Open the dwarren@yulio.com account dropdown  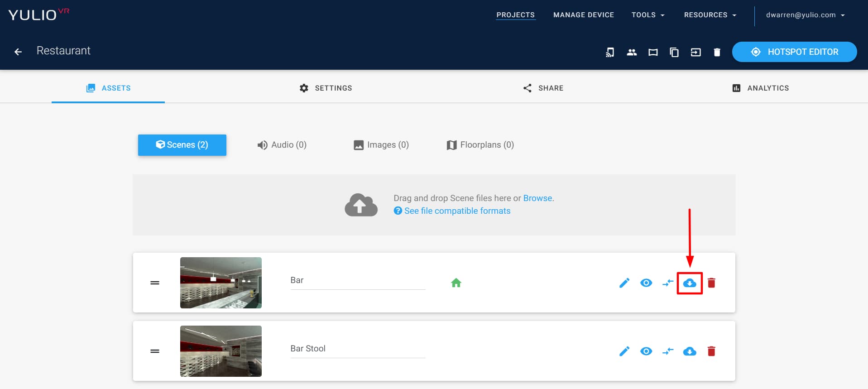tap(806, 15)
